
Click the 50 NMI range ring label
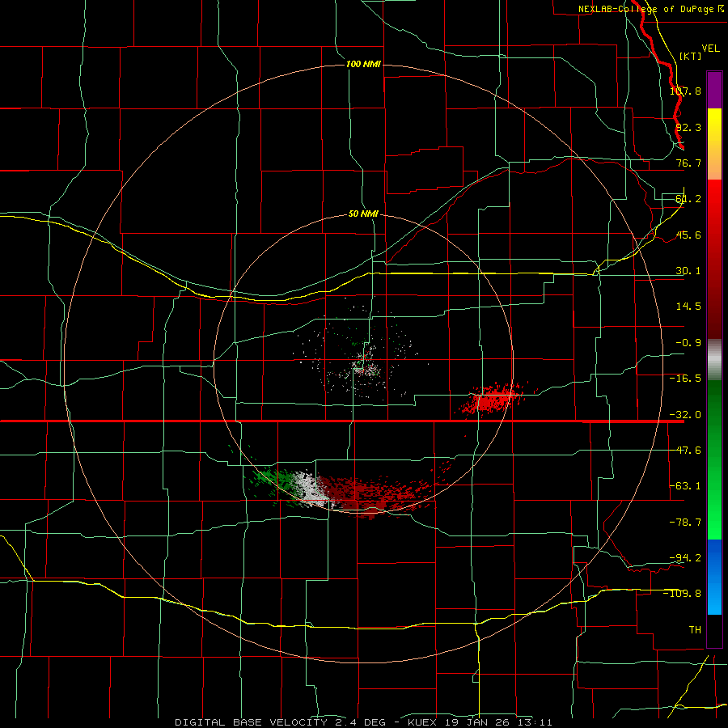coord(363,214)
